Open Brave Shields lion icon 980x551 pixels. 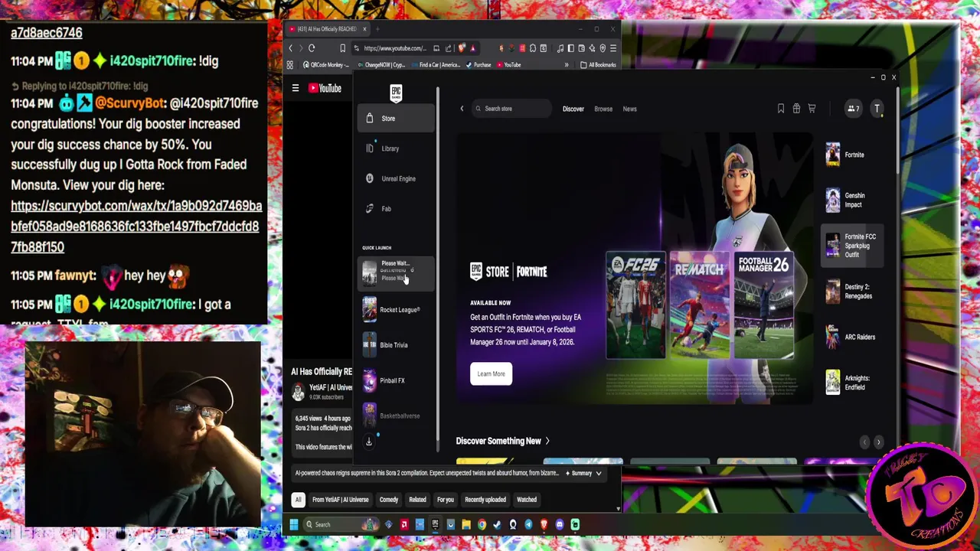tap(462, 48)
